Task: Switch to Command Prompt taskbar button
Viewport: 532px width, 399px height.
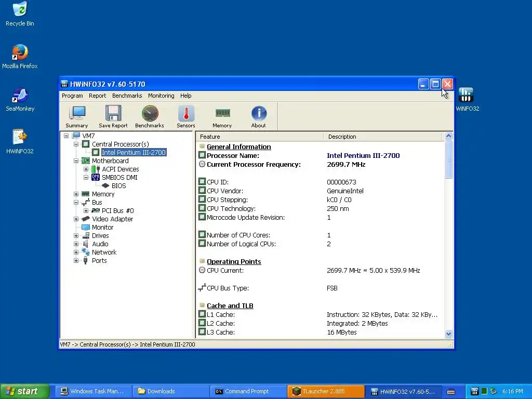Action: point(248,391)
